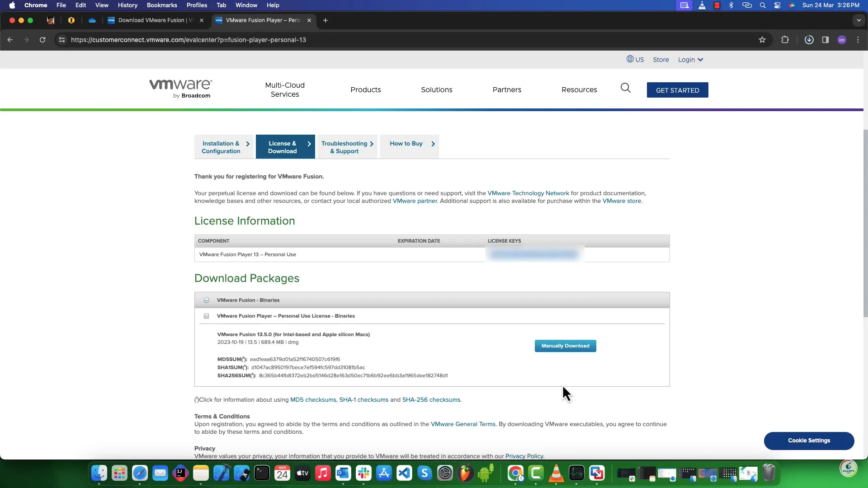Open Multi-Cloud Services navigation menu
The image size is (868, 488).
[285, 89]
